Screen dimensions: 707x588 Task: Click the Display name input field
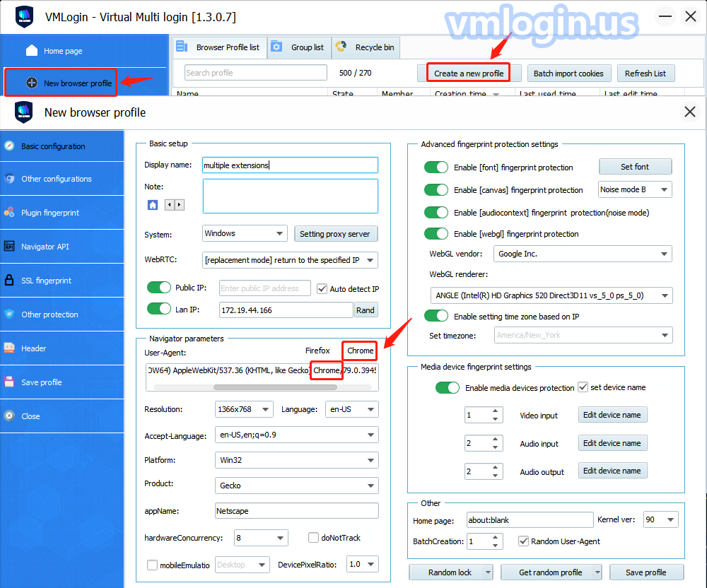[290, 165]
